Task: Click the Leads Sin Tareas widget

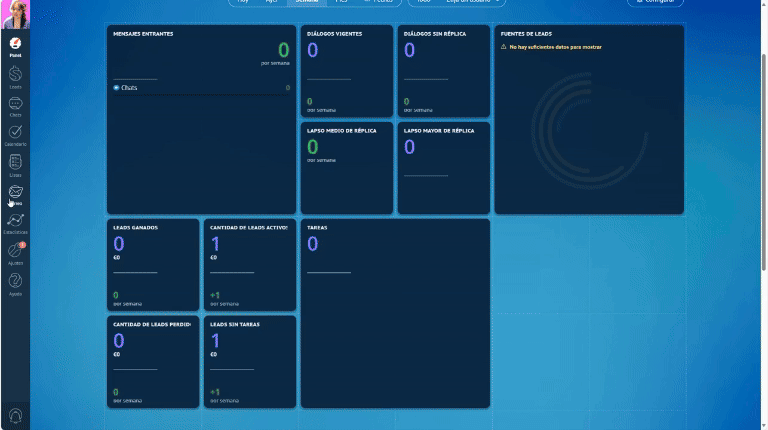Action: pyautogui.click(x=250, y=361)
